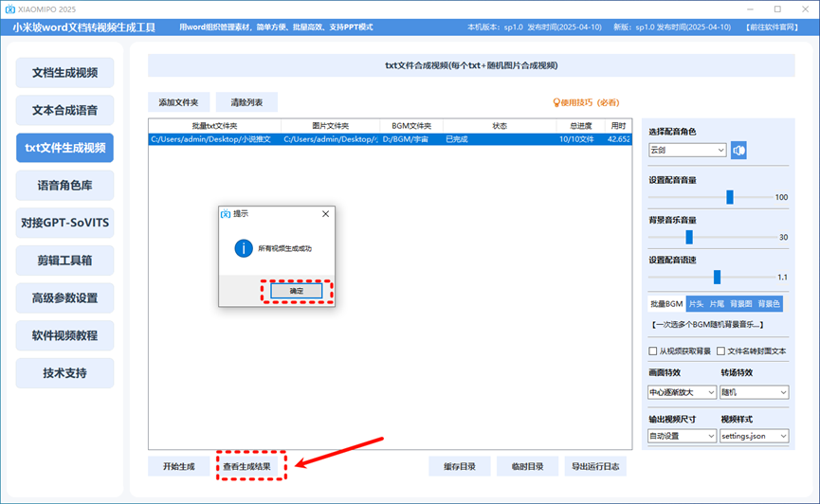Select the txt文件生成视频 sidebar section
Viewport: 820px width, 504px height.
(64, 148)
